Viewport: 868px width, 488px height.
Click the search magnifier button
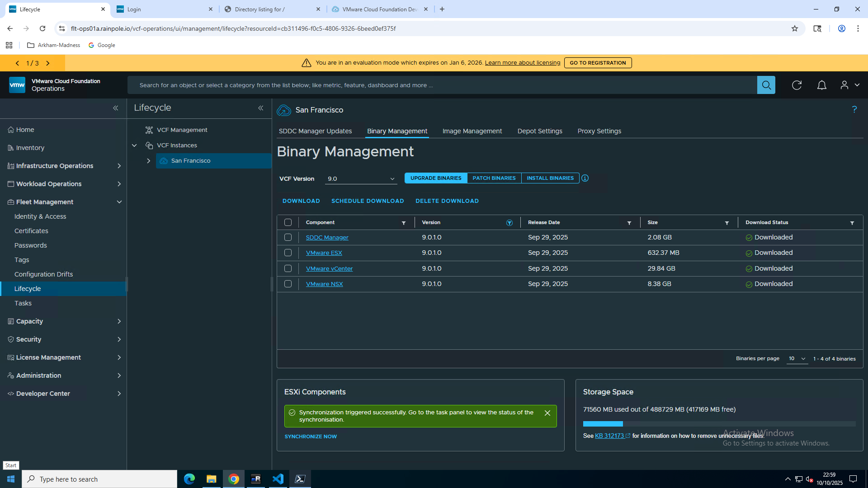[x=766, y=85]
